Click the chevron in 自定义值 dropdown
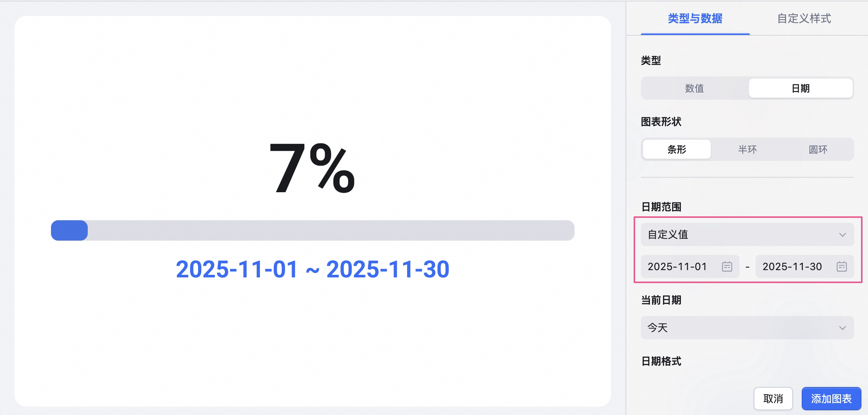This screenshot has height=415, width=868. [842, 235]
